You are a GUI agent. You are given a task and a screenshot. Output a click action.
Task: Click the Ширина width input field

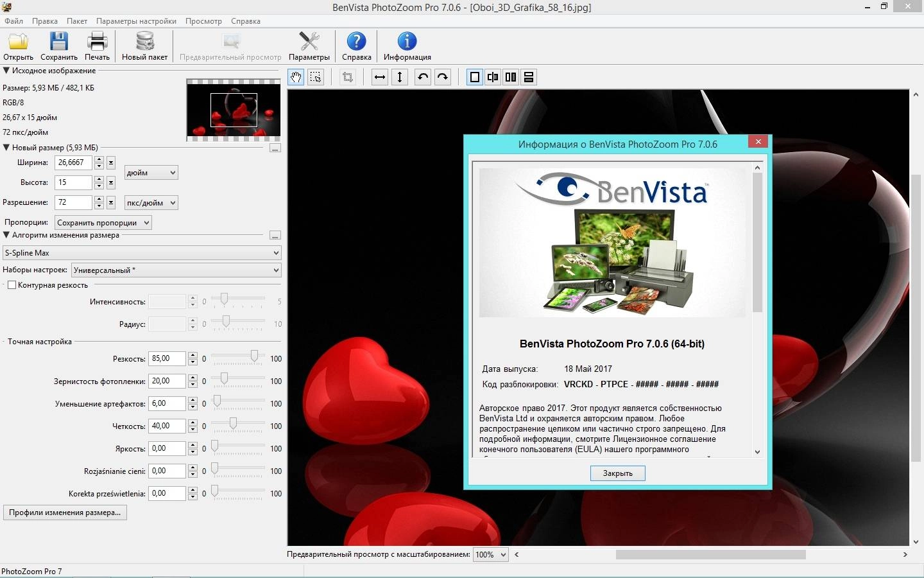(73, 162)
